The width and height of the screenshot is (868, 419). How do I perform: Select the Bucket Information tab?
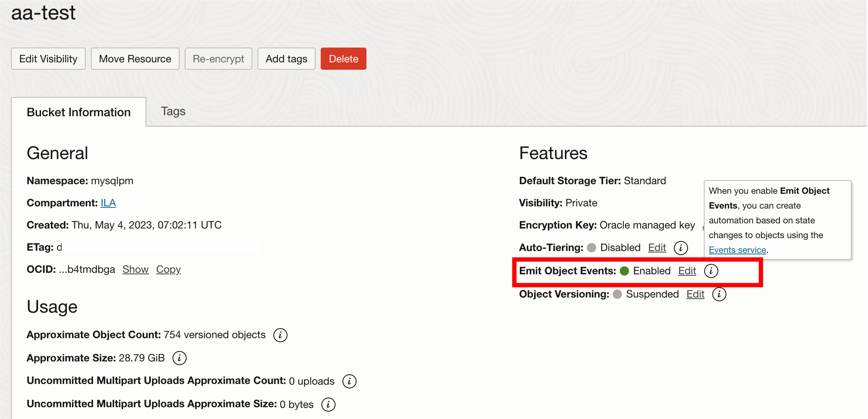(x=78, y=112)
